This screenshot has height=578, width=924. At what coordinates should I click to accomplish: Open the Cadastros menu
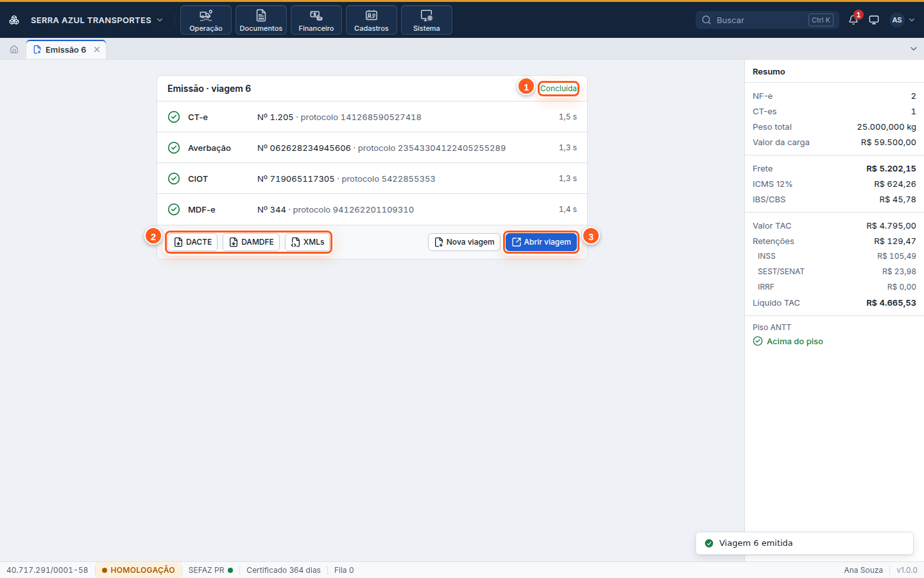click(x=372, y=20)
